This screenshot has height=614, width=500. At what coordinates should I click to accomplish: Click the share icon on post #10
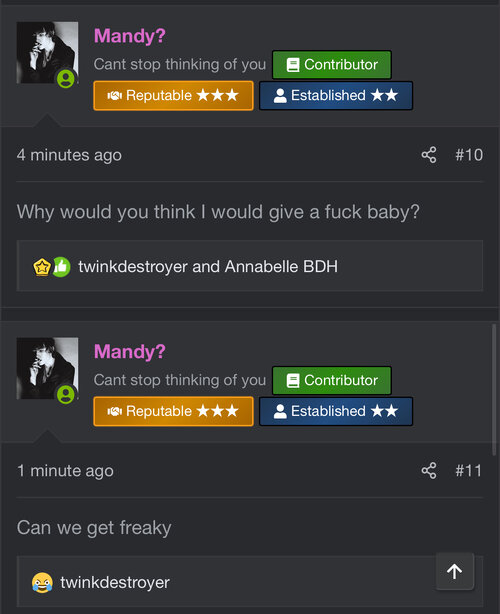pos(429,155)
